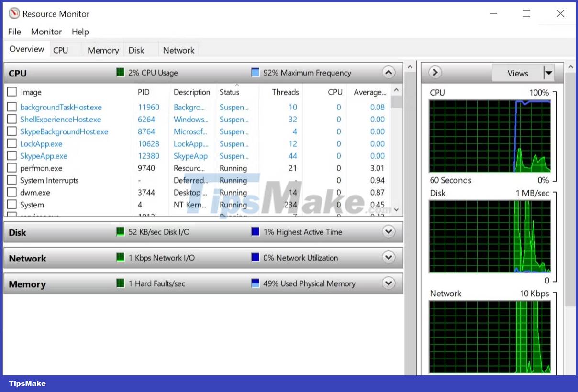
Task: Switch to the Network tab
Action: pos(178,50)
